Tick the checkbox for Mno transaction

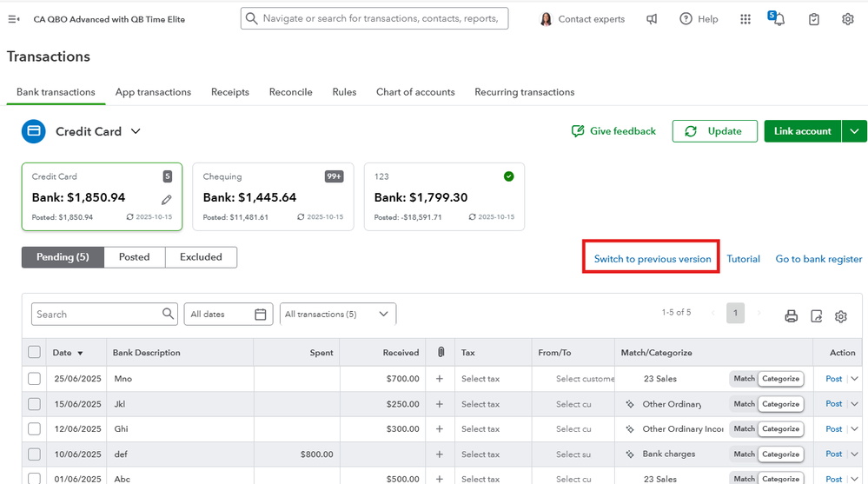[x=34, y=379]
